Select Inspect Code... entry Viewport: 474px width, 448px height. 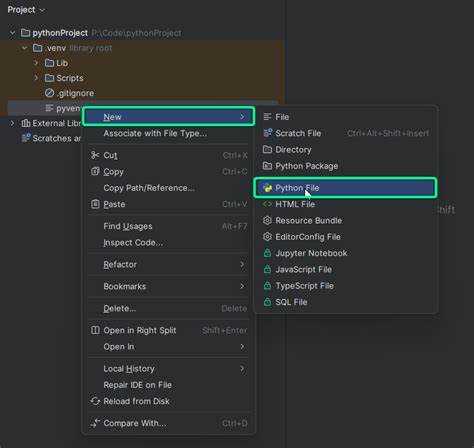coord(169,243)
